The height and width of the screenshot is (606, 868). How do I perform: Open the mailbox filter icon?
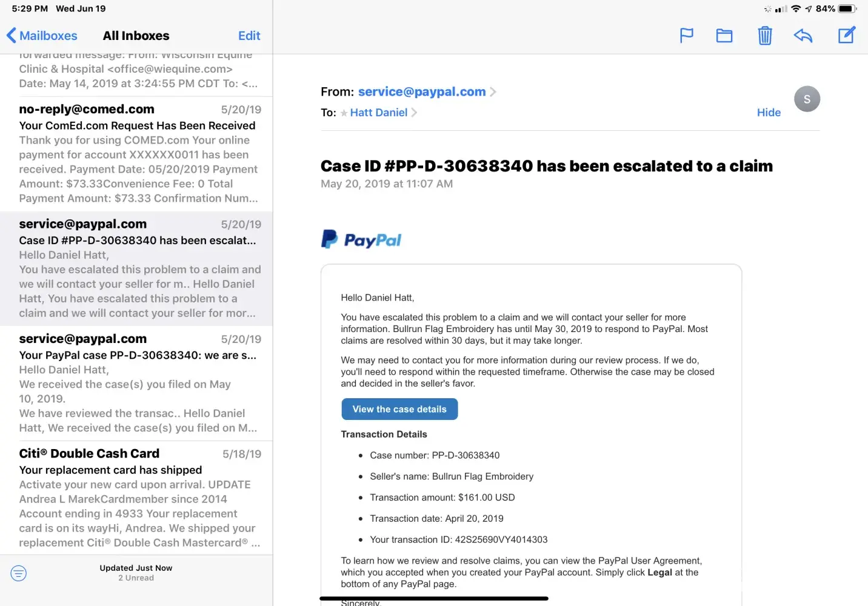(x=19, y=573)
